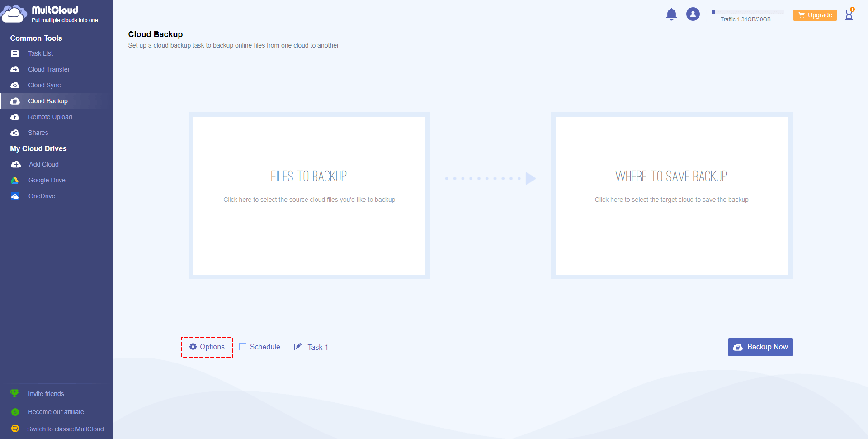
Task: Click the Google Drive logo icon
Action: 15,180
